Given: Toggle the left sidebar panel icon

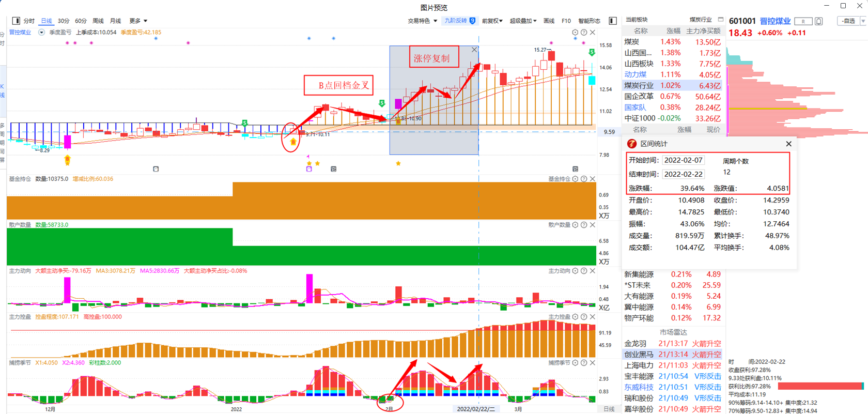Looking at the screenshot, I should coord(16,21).
